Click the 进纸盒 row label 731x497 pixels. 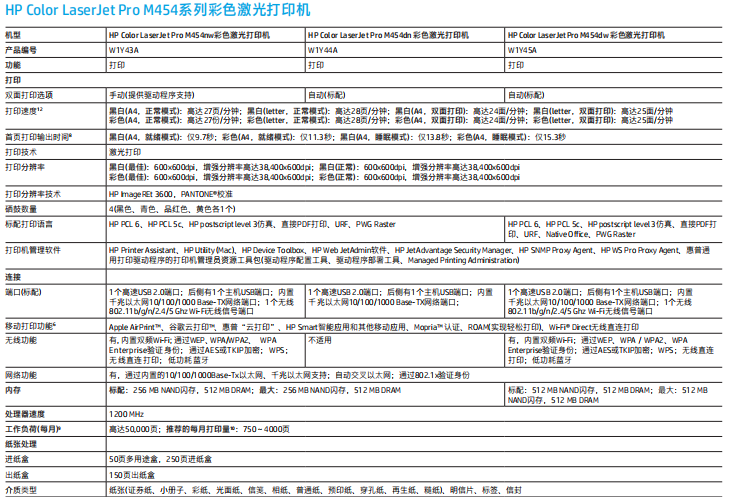17,459
